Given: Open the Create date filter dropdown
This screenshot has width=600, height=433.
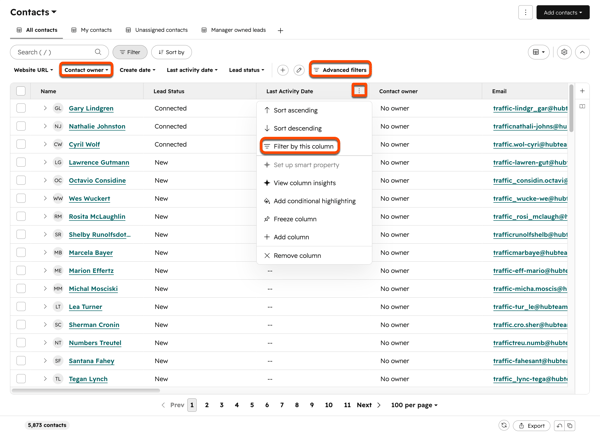Looking at the screenshot, I should tap(137, 70).
